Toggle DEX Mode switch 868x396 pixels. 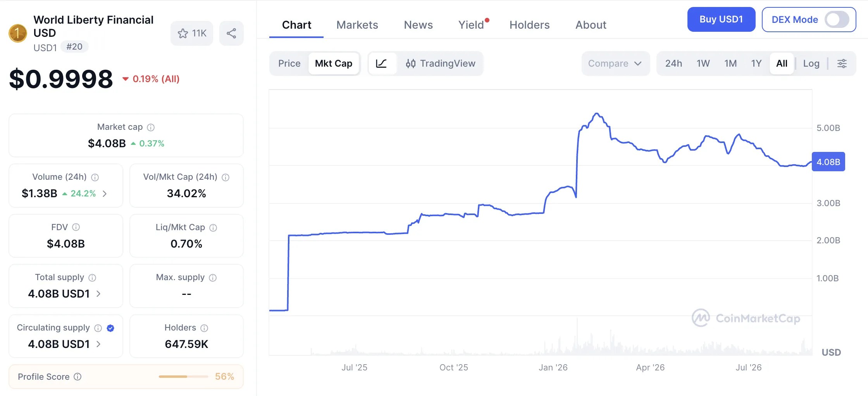[x=837, y=19]
